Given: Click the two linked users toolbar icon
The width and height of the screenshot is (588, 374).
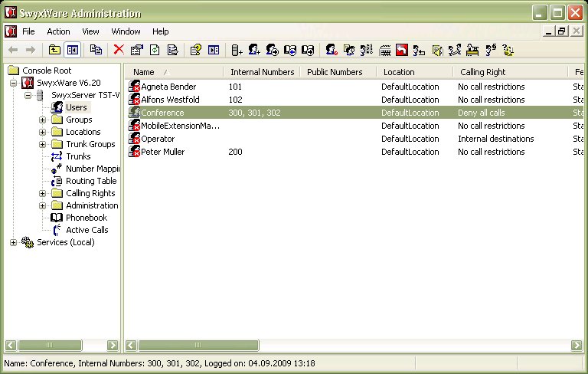Looking at the screenshot, I should click(x=455, y=50).
